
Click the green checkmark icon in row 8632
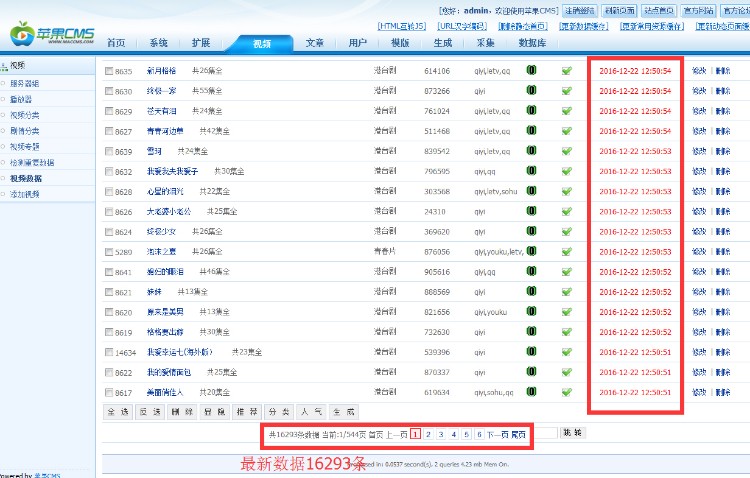(x=567, y=171)
